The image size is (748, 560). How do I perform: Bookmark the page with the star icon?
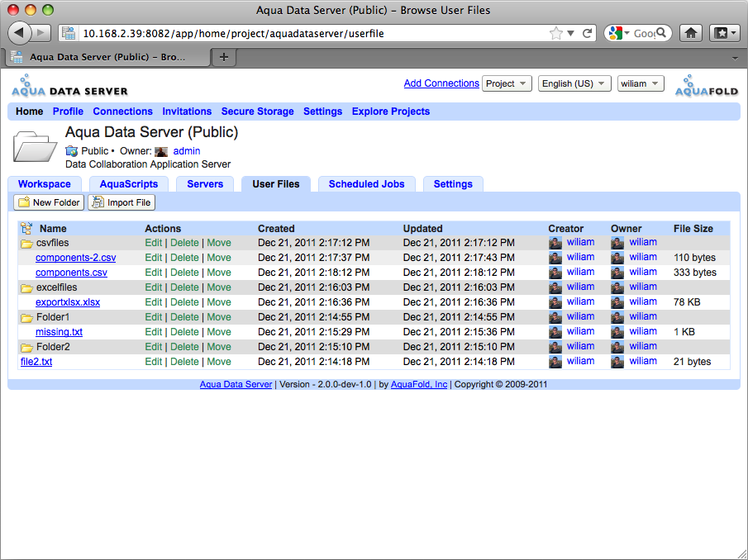(x=555, y=33)
